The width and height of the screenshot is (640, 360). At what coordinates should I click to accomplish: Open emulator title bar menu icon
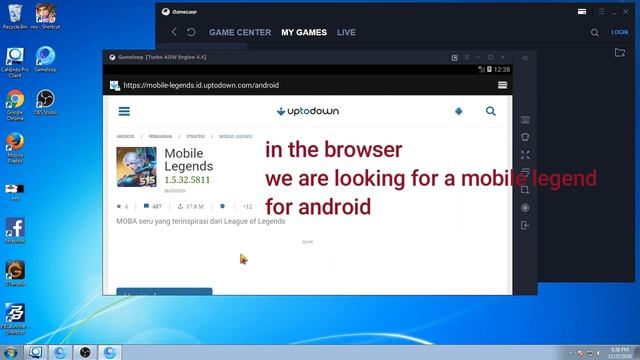point(467,58)
